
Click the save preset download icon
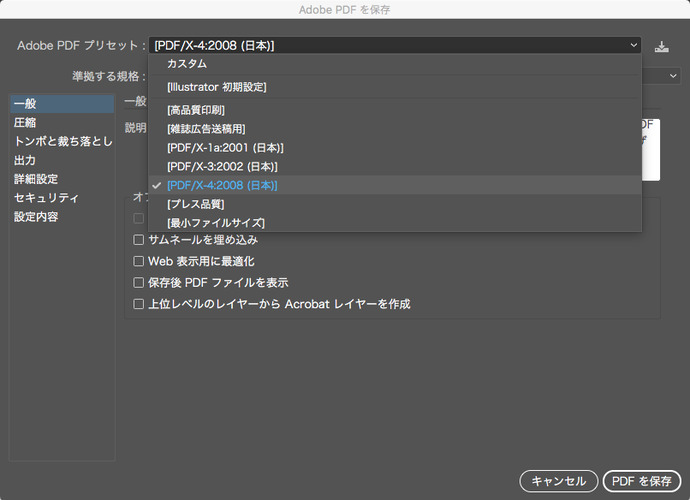pos(661,46)
